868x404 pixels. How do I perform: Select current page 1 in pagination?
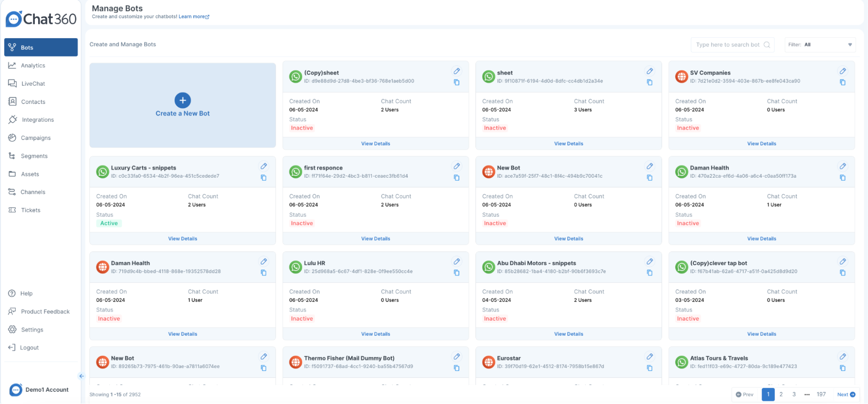pos(768,394)
